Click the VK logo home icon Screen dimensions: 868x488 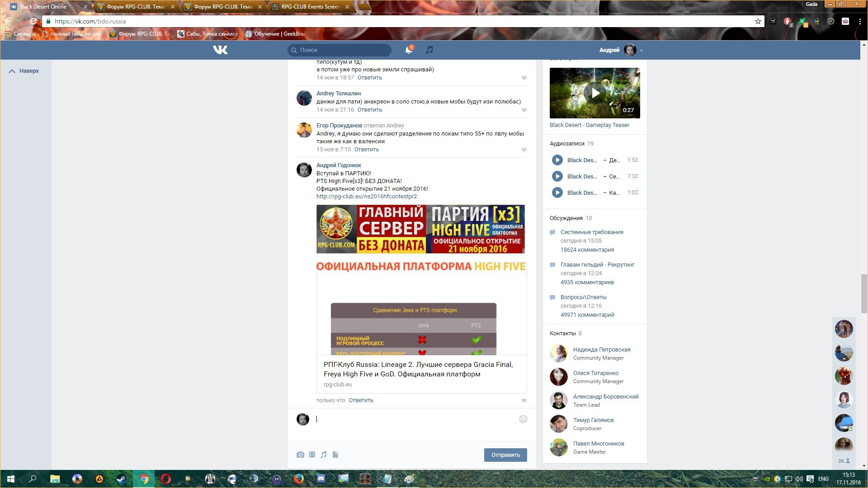[220, 50]
